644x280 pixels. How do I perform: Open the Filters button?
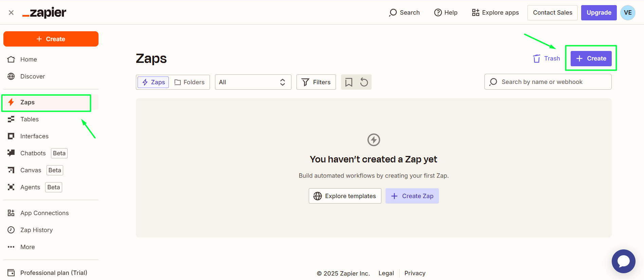pyautogui.click(x=316, y=82)
